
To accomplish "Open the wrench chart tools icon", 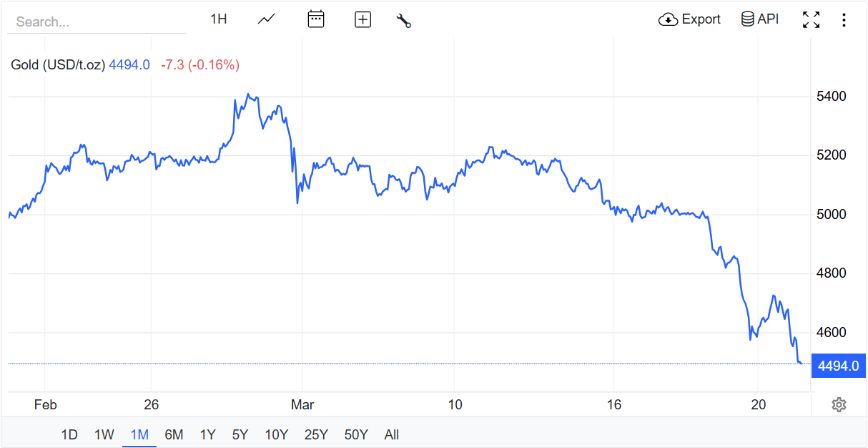I will (x=404, y=20).
